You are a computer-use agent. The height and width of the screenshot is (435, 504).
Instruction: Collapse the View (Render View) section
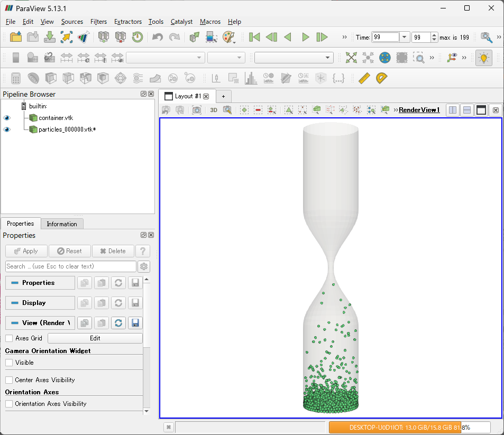coord(40,323)
